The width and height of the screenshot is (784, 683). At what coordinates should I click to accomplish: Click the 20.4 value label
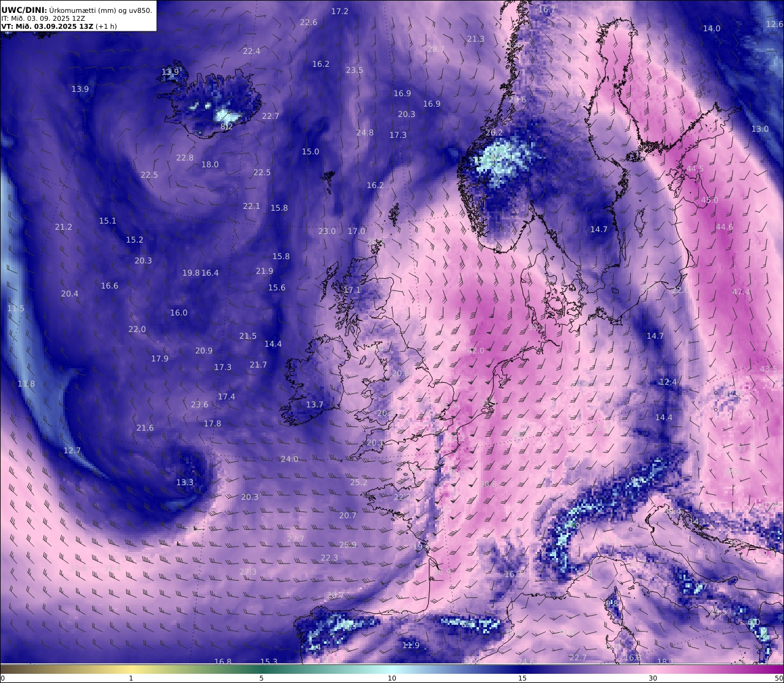coord(70,293)
